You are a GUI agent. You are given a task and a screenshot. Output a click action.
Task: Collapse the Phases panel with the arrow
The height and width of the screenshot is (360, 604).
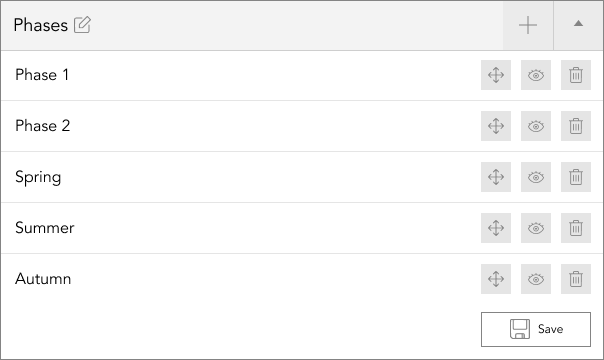coord(578,25)
